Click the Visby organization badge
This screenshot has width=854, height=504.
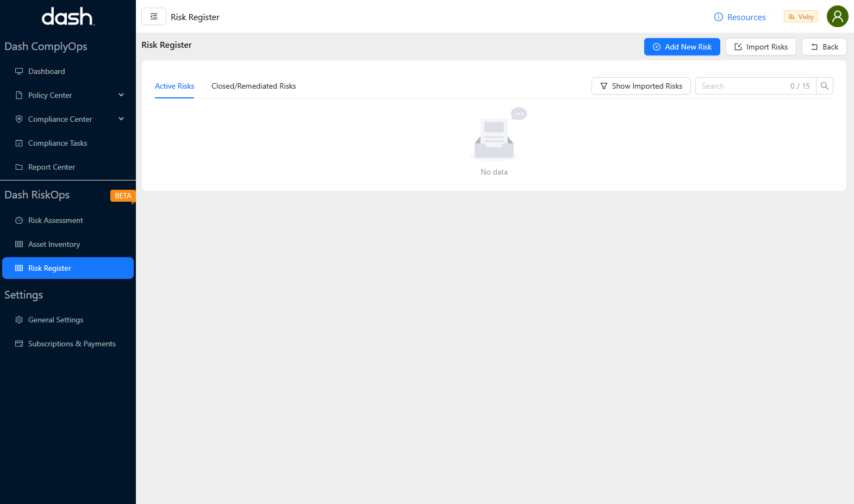[801, 17]
